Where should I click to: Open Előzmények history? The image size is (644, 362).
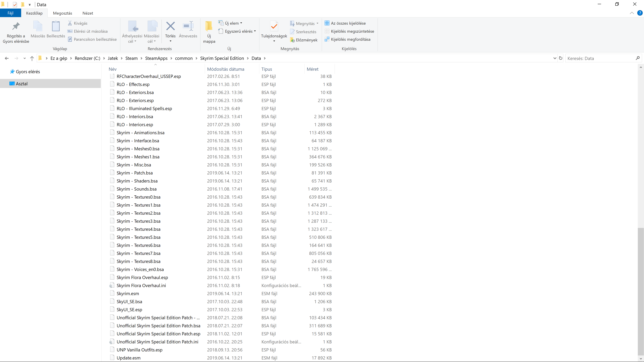pyautogui.click(x=304, y=40)
